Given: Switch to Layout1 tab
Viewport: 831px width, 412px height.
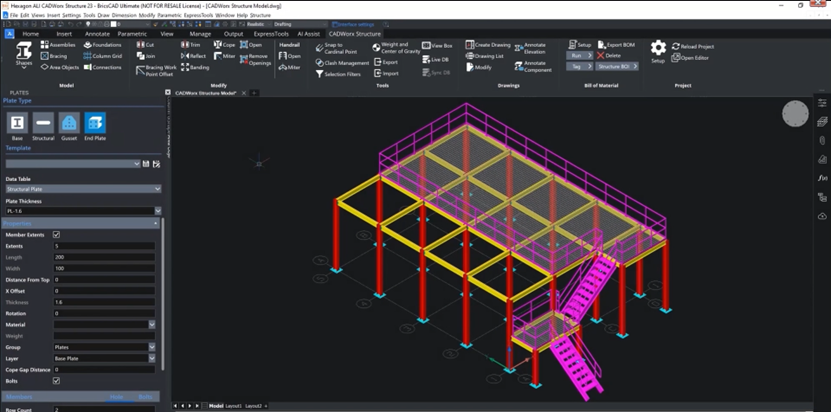Looking at the screenshot, I should tap(233, 406).
